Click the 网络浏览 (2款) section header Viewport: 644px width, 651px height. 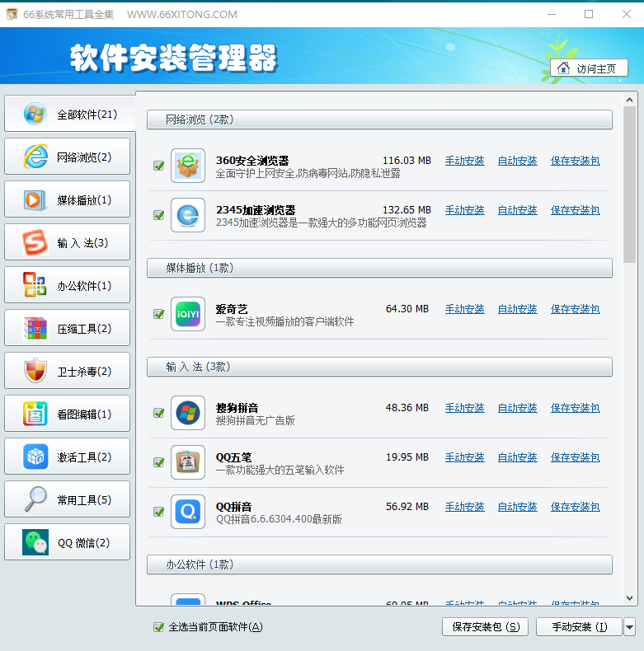pyautogui.click(x=379, y=119)
